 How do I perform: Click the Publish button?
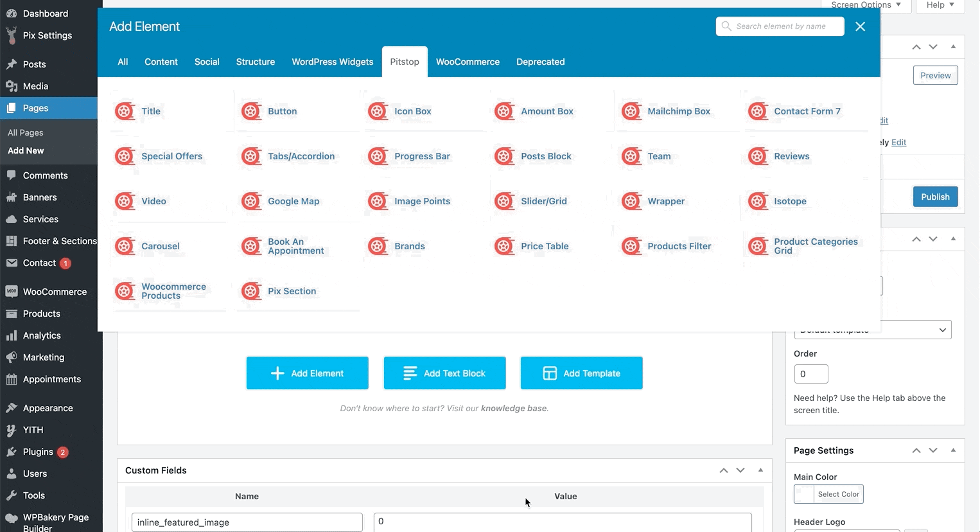tap(936, 197)
